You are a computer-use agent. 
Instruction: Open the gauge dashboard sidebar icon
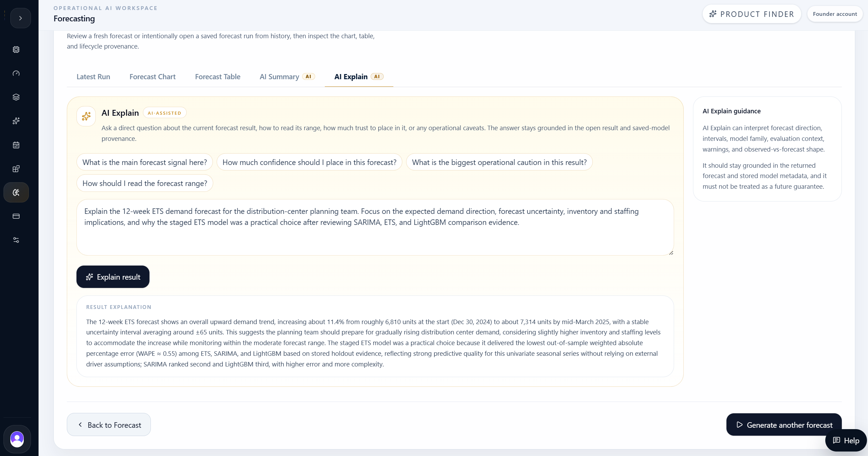16,73
